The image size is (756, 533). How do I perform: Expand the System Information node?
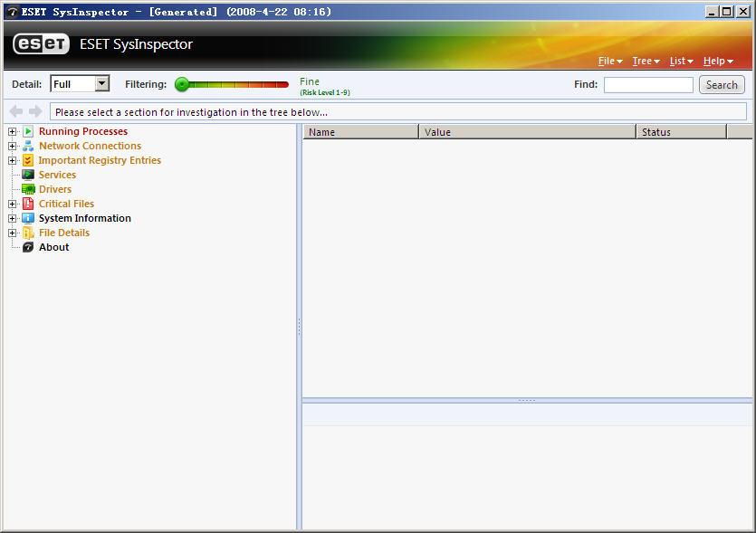[x=12, y=218]
